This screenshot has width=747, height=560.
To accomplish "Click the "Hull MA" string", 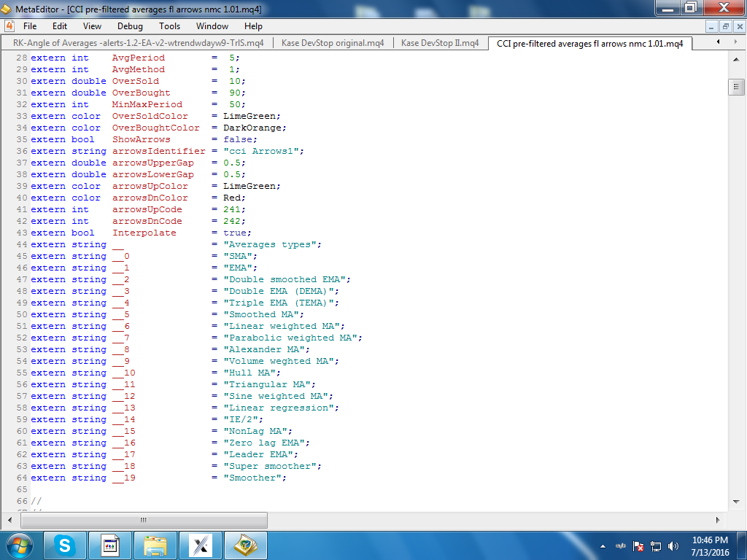I will pos(249,373).
